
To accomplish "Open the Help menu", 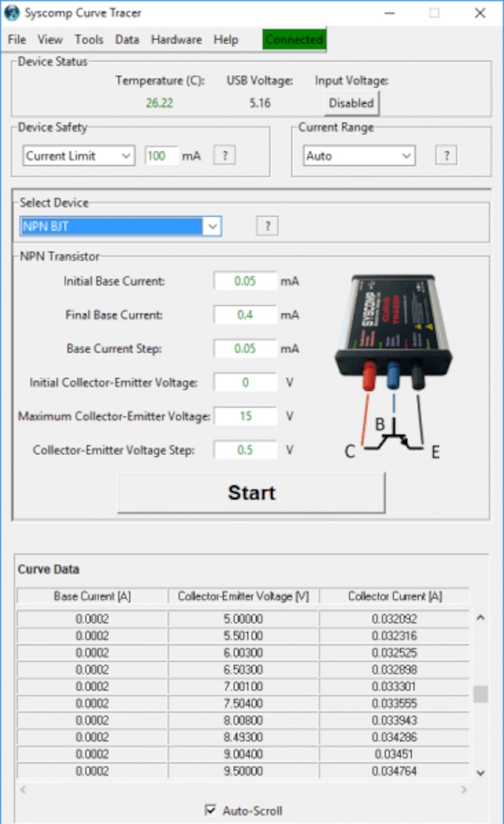I will (225, 39).
